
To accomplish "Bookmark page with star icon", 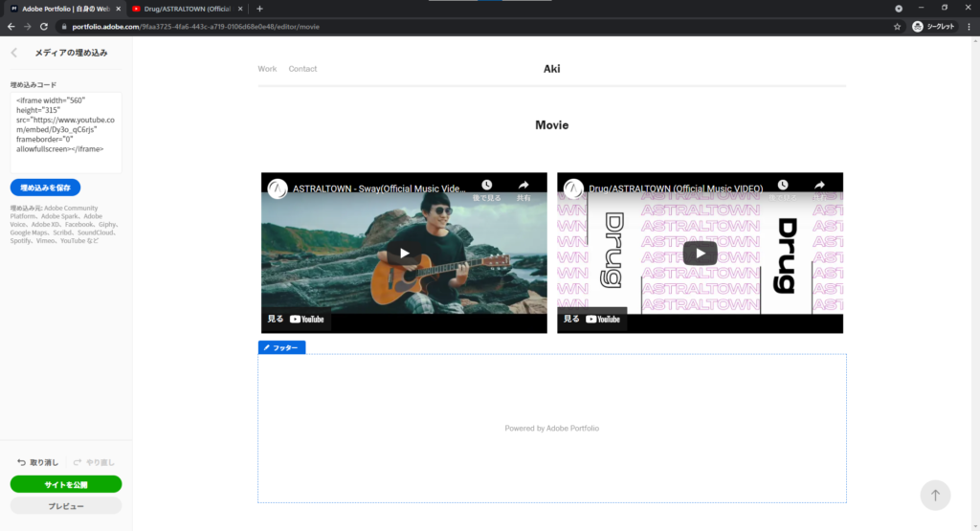I will 897,27.
